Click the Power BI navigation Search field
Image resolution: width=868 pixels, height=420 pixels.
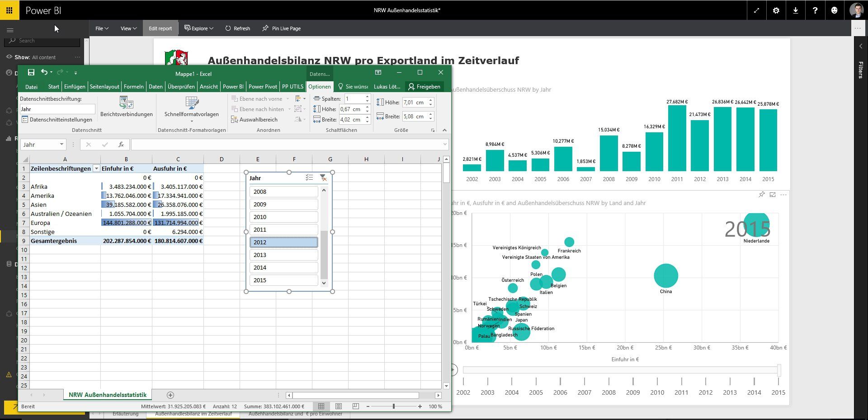tap(43, 41)
